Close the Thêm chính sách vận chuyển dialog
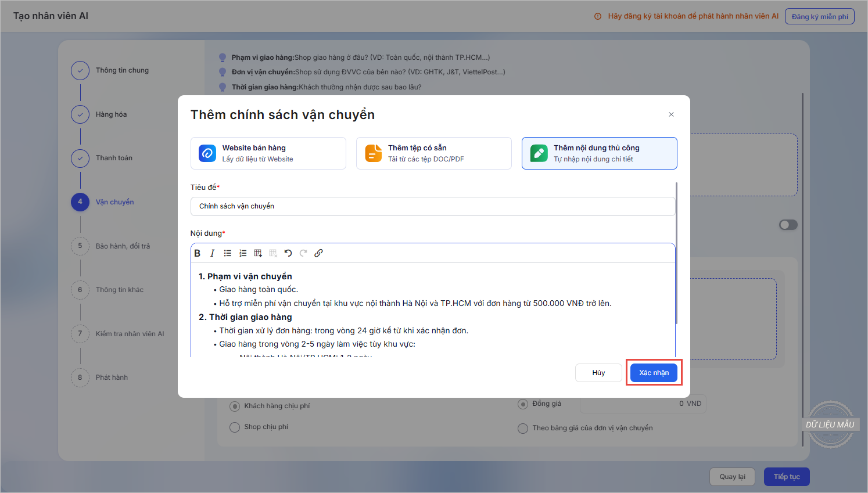 click(x=671, y=114)
